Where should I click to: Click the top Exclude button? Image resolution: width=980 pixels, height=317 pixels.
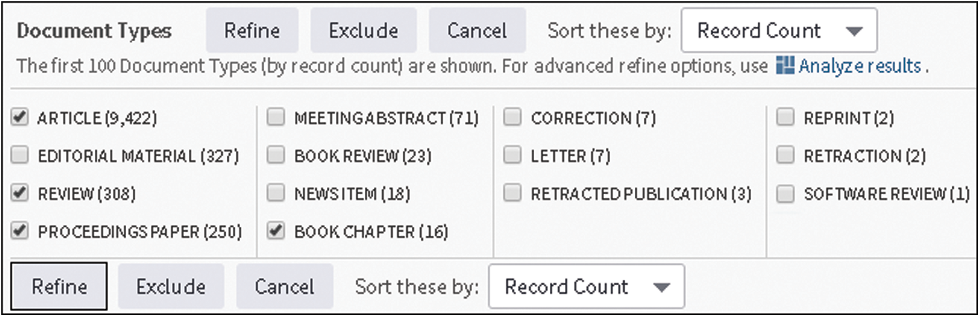click(x=363, y=31)
